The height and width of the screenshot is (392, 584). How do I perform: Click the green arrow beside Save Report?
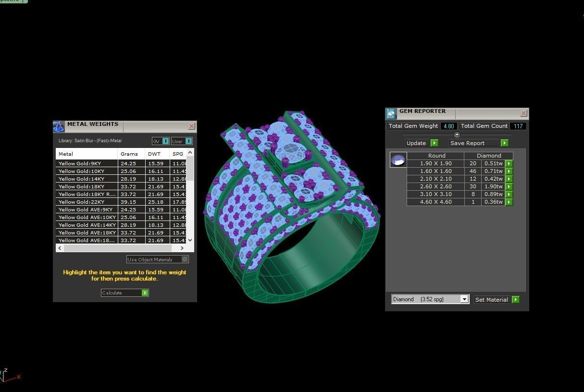(504, 143)
